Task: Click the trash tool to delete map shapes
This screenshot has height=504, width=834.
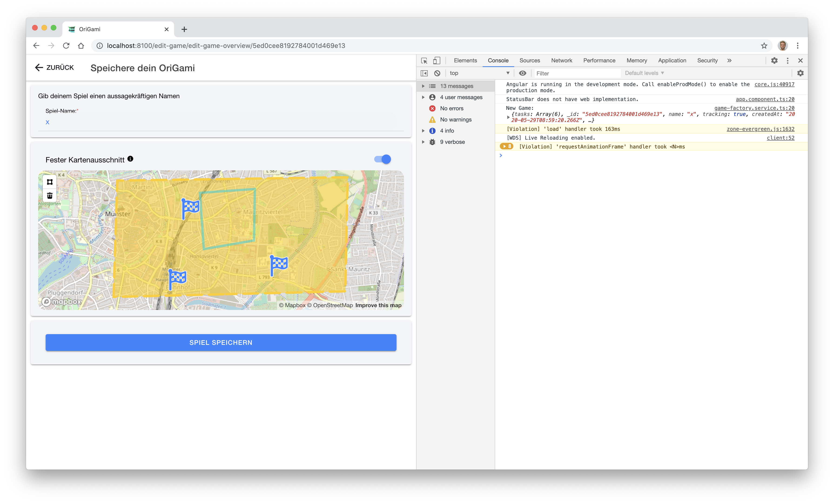Action: [49, 195]
